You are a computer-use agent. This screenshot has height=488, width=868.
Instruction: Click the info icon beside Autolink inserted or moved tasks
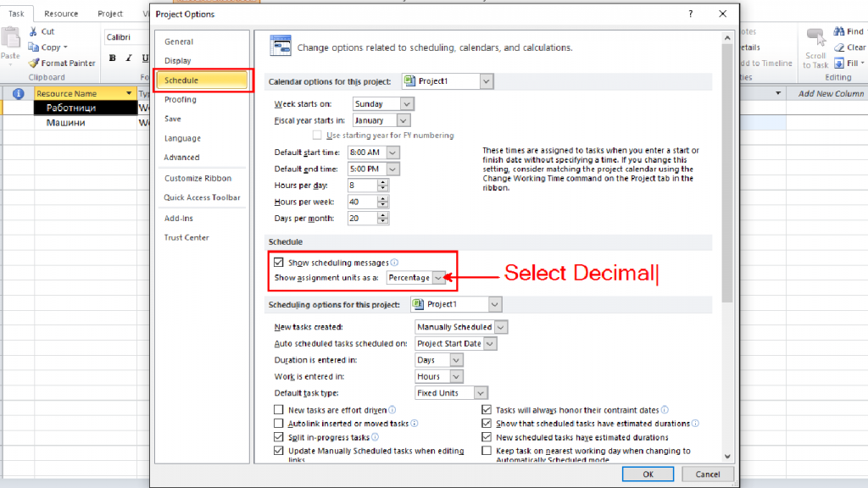pyautogui.click(x=414, y=424)
